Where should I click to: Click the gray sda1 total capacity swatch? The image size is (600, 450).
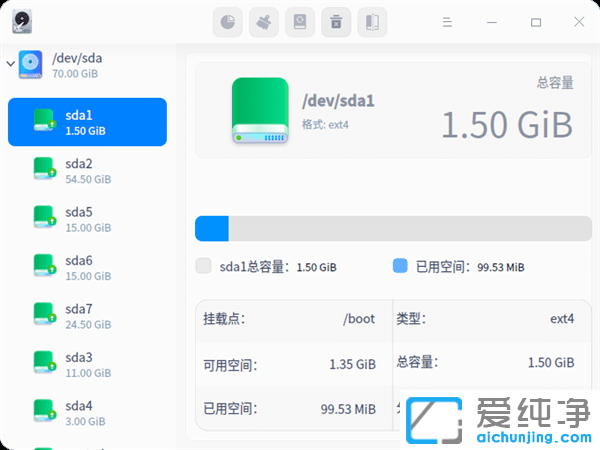(x=204, y=266)
